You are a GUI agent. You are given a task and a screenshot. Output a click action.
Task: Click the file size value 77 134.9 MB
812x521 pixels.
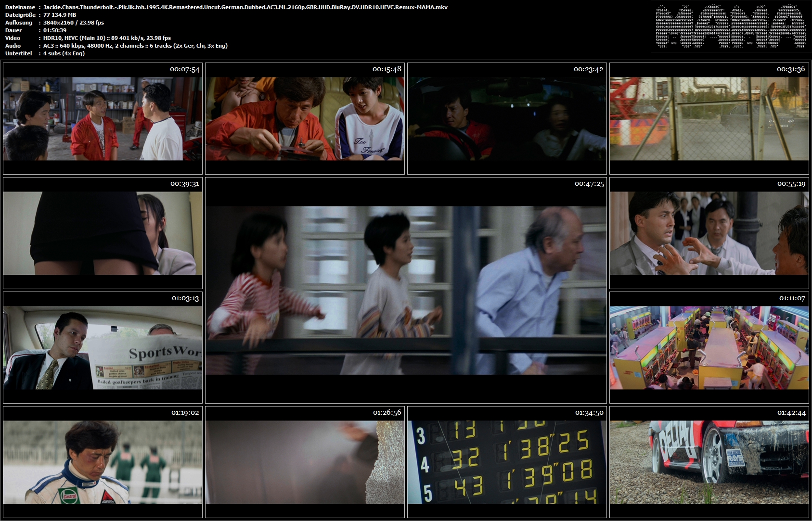click(x=60, y=15)
